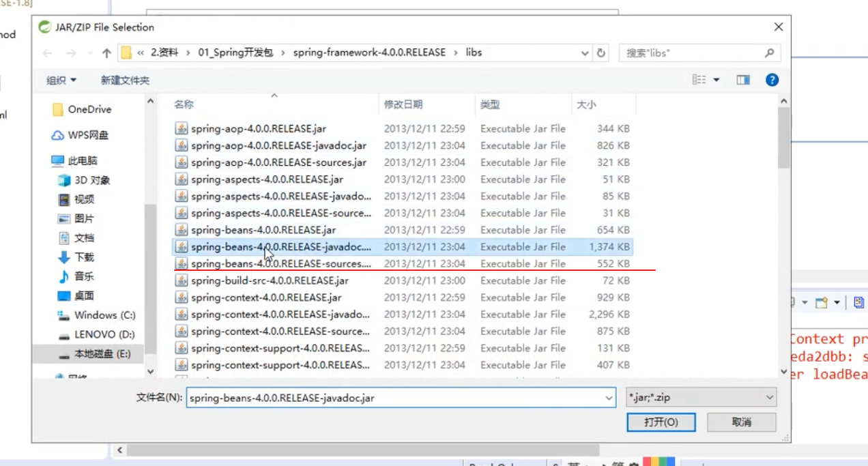Open 视频 folder in sidebar
868x466 pixels.
coord(76,199)
